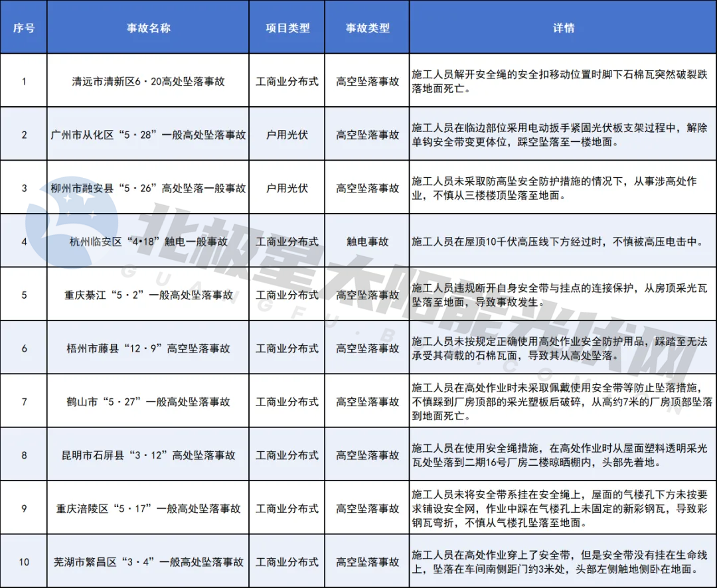Select the details text about 10千伏高压线

pyautogui.click(x=563, y=242)
